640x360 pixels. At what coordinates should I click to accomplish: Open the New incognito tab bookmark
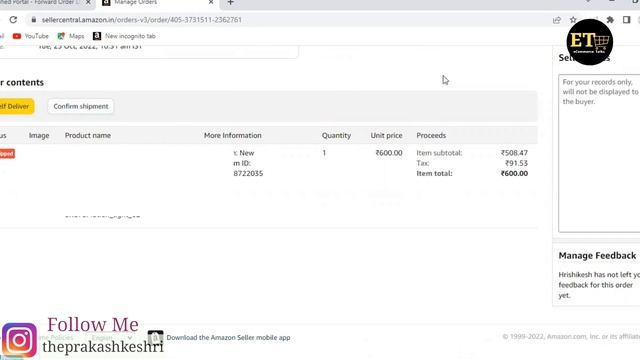pos(124,36)
